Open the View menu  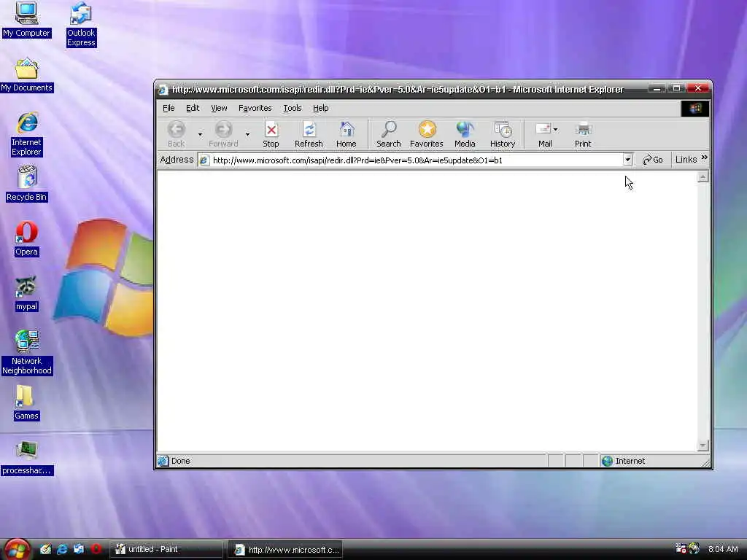219,108
